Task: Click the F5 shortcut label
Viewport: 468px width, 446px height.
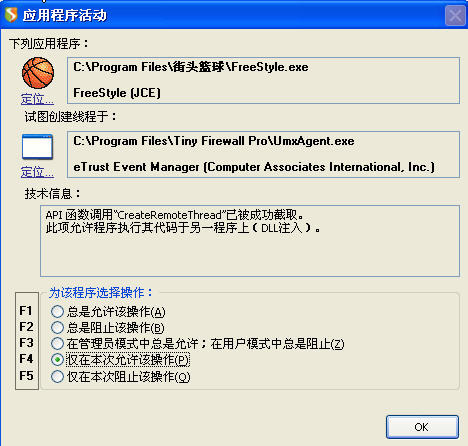Action: click(26, 376)
